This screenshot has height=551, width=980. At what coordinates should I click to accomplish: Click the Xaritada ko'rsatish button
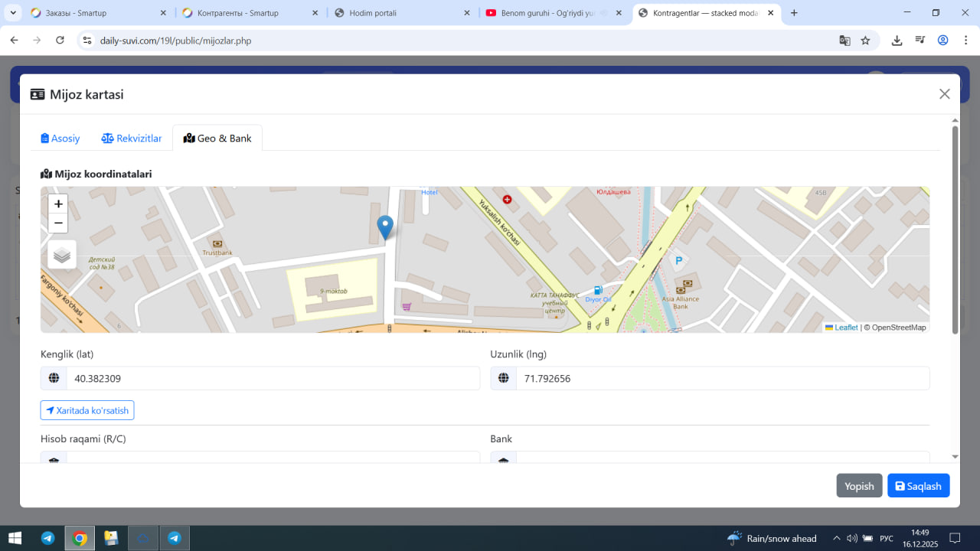tap(87, 410)
